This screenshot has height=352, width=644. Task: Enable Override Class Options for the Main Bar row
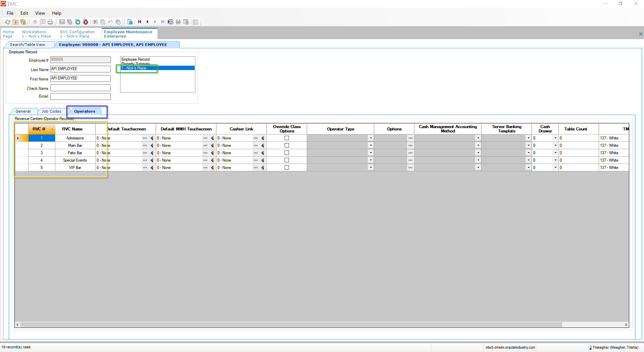287,145
